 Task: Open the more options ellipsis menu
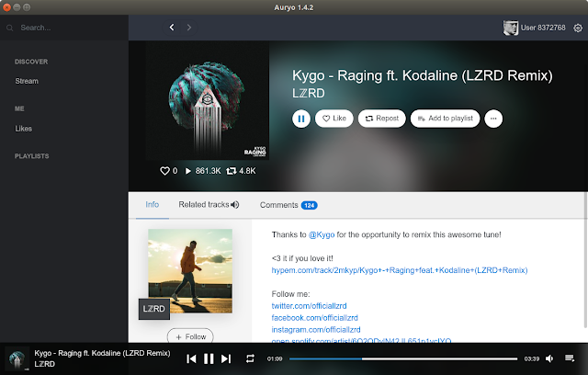coord(493,119)
